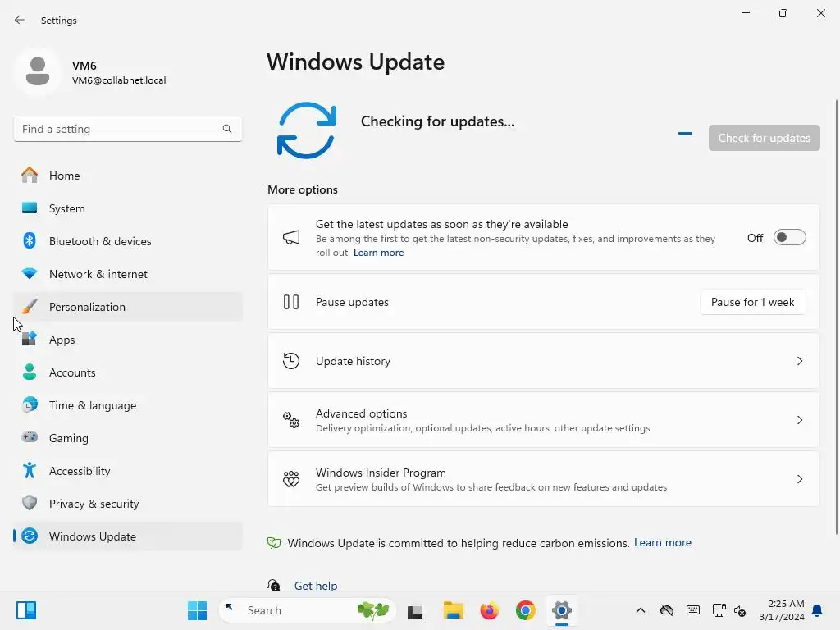Image resolution: width=840 pixels, height=630 pixels.
Task: Click the page vertical scrollbar
Action: click(x=836, y=316)
